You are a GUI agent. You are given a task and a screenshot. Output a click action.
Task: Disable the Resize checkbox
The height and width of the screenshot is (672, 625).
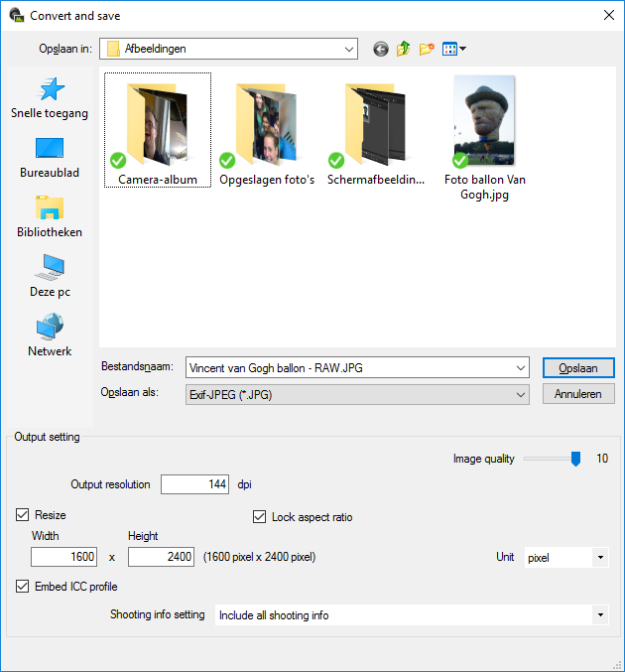23,515
